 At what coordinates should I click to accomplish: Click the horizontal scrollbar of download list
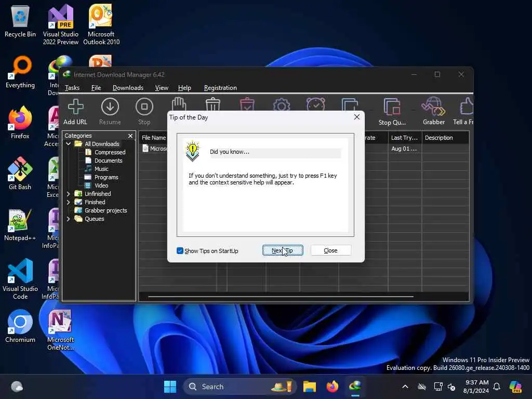tap(281, 297)
